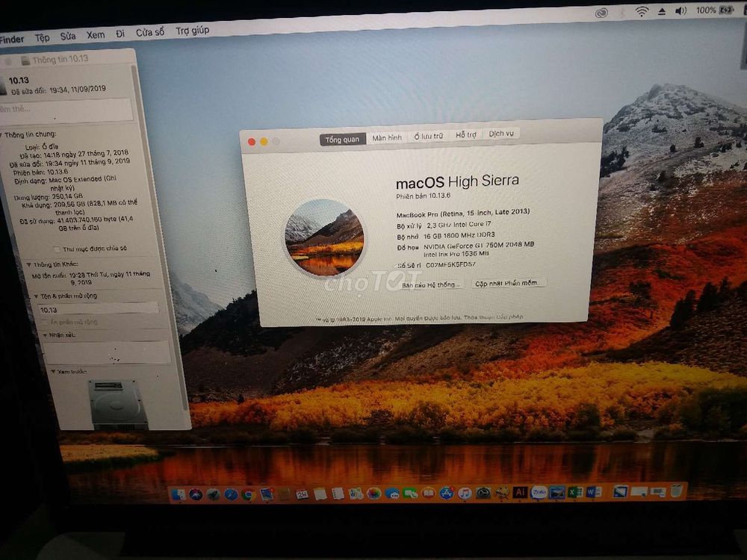Screen dimensions: 747x560
Task: Open Launchpad rocket icon in dock
Action: coord(214,495)
